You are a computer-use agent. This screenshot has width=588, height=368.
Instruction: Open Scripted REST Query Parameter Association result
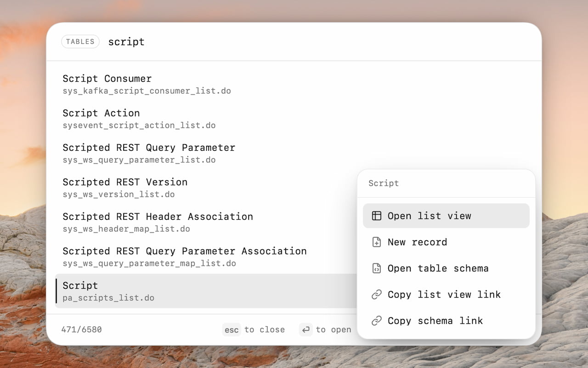(206, 257)
